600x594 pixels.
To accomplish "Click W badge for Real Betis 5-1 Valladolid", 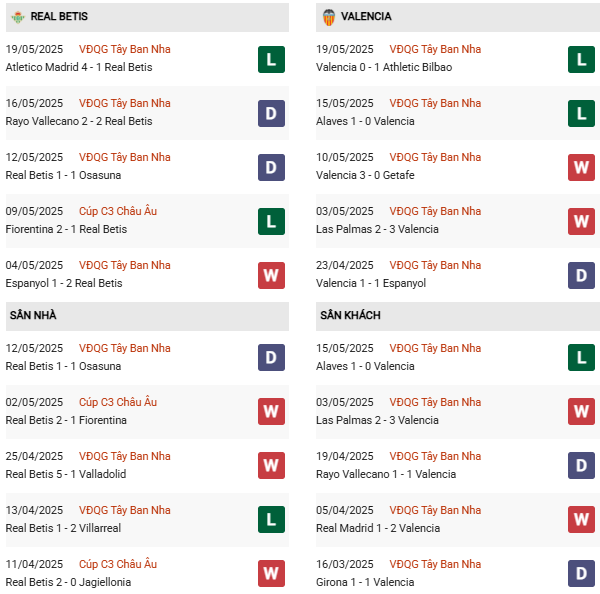I will [x=271, y=466].
